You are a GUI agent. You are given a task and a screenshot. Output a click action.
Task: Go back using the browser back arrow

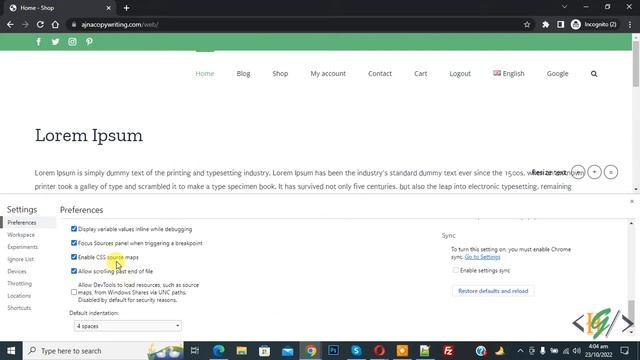[10, 24]
